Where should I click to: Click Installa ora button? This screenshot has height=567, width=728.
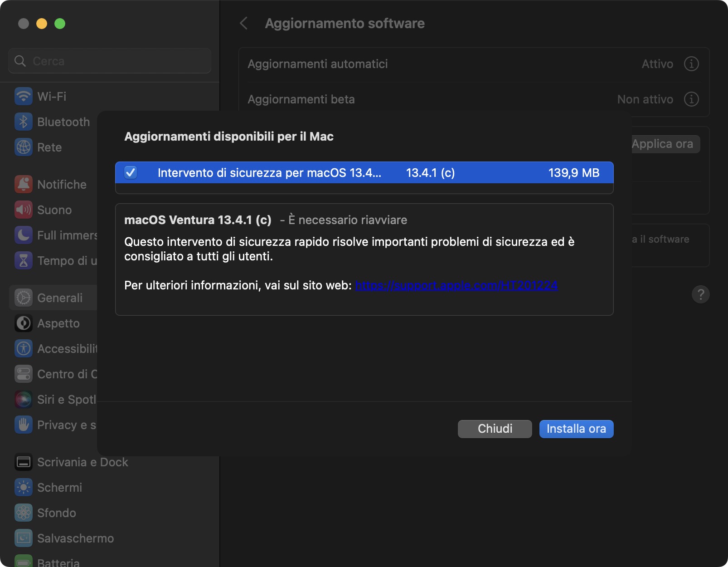point(576,429)
